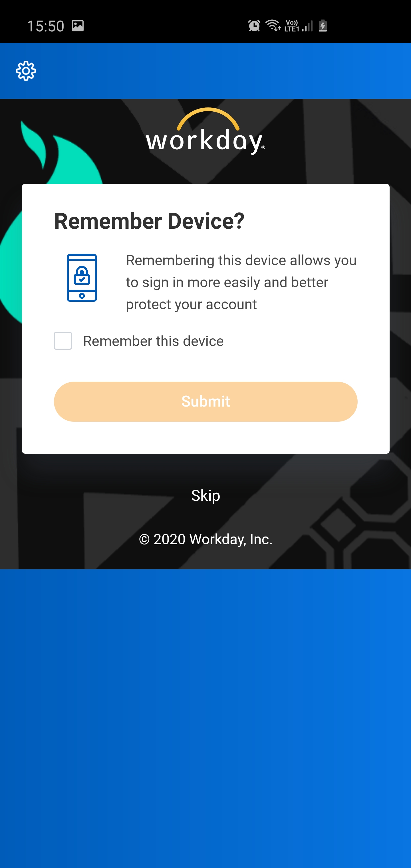Submit the remember device form

point(205,401)
